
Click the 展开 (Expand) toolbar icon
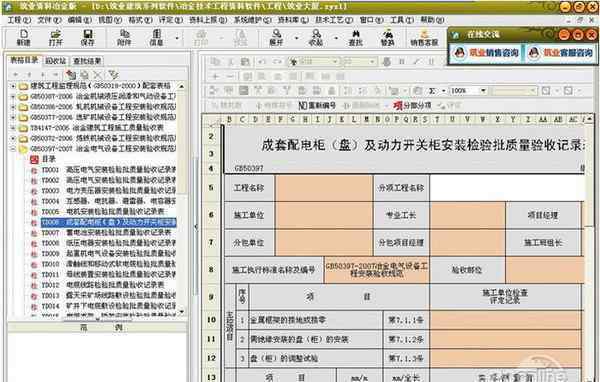click(276, 38)
